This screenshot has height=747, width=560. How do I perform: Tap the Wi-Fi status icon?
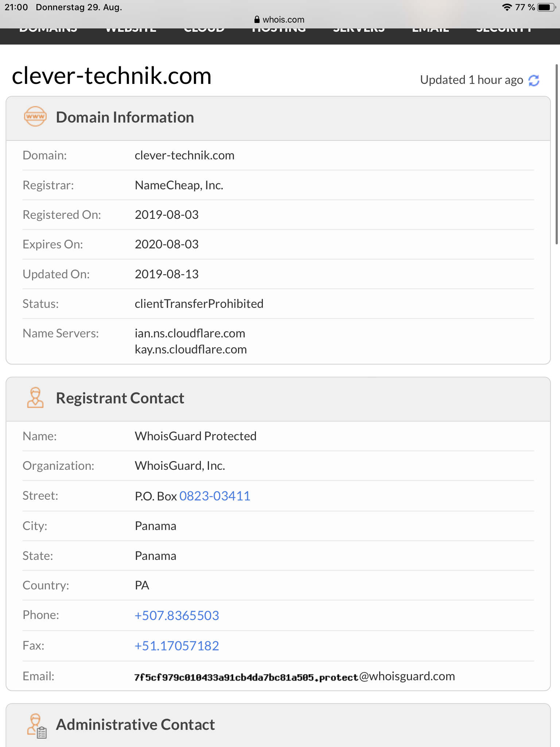pos(506,7)
